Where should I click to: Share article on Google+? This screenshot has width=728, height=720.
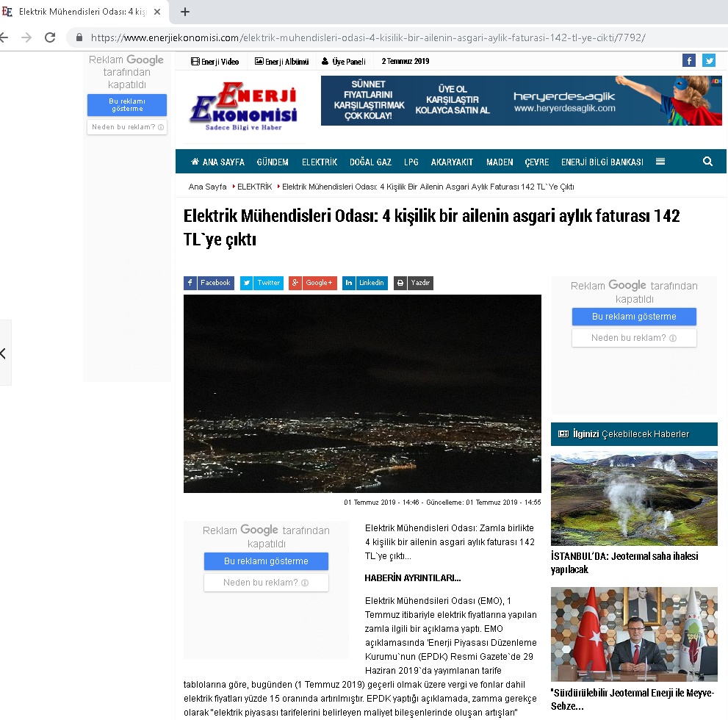(x=313, y=283)
